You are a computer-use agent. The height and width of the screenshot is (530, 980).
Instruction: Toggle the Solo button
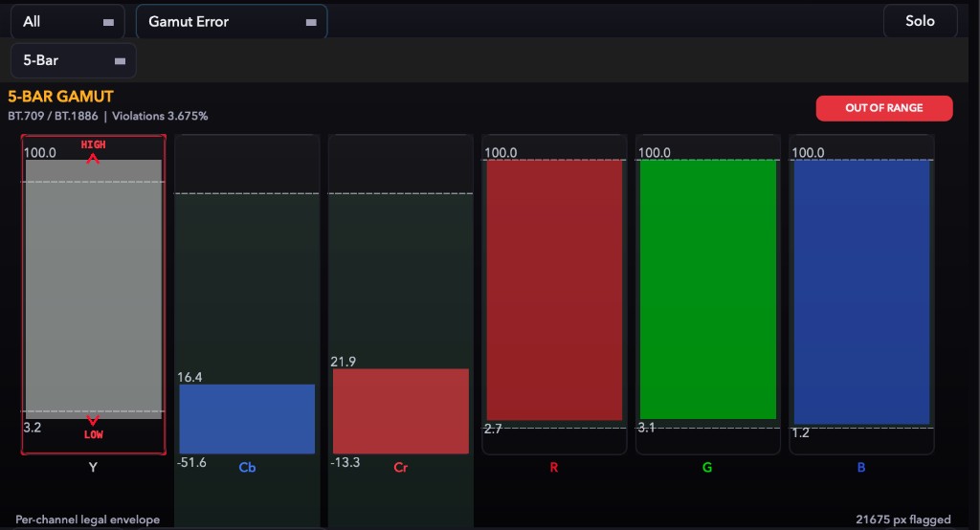[920, 21]
